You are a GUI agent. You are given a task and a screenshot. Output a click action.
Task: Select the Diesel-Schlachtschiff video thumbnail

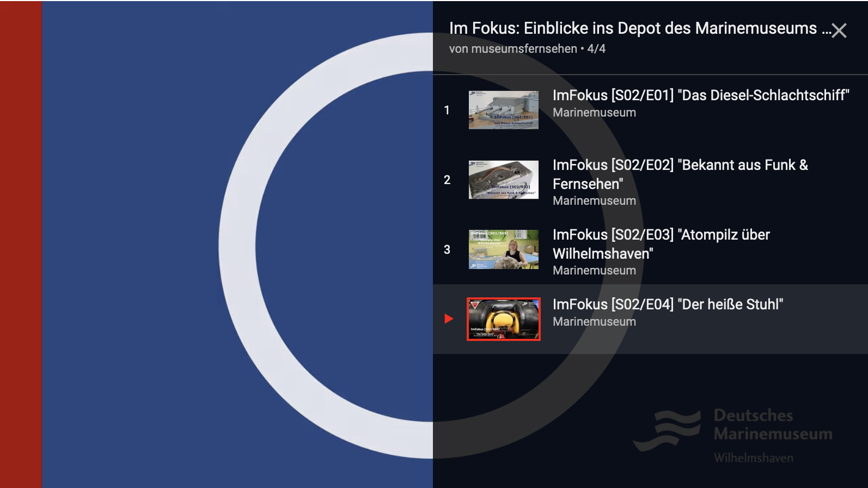click(503, 110)
